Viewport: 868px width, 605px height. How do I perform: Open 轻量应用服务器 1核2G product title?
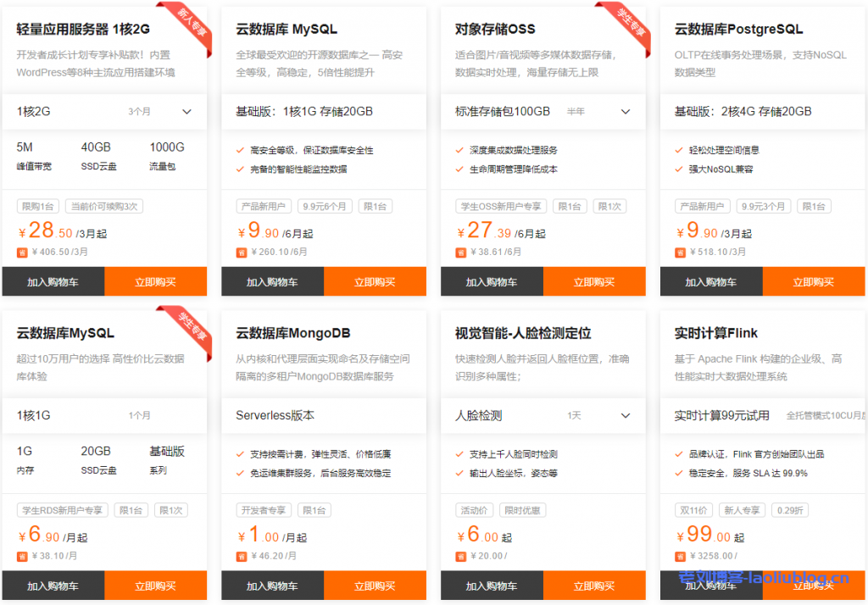(83, 29)
